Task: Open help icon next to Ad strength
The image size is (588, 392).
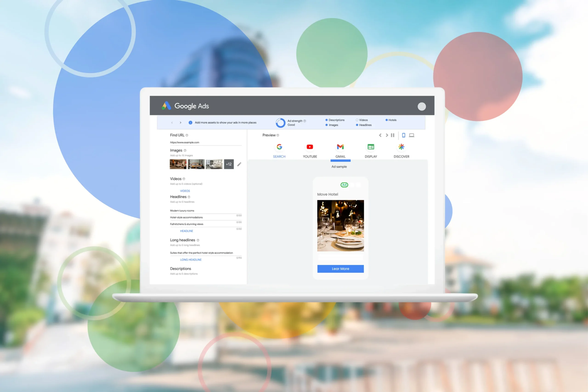Action: pyautogui.click(x=305, y=121)
